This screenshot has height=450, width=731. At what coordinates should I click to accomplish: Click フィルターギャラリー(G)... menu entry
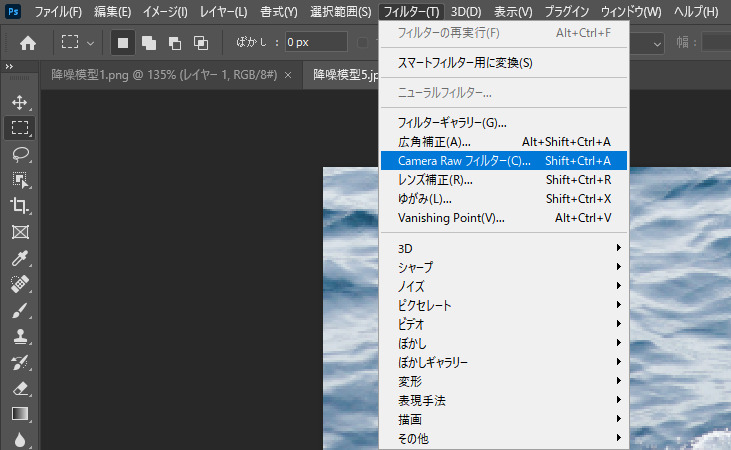pos(452,122)
